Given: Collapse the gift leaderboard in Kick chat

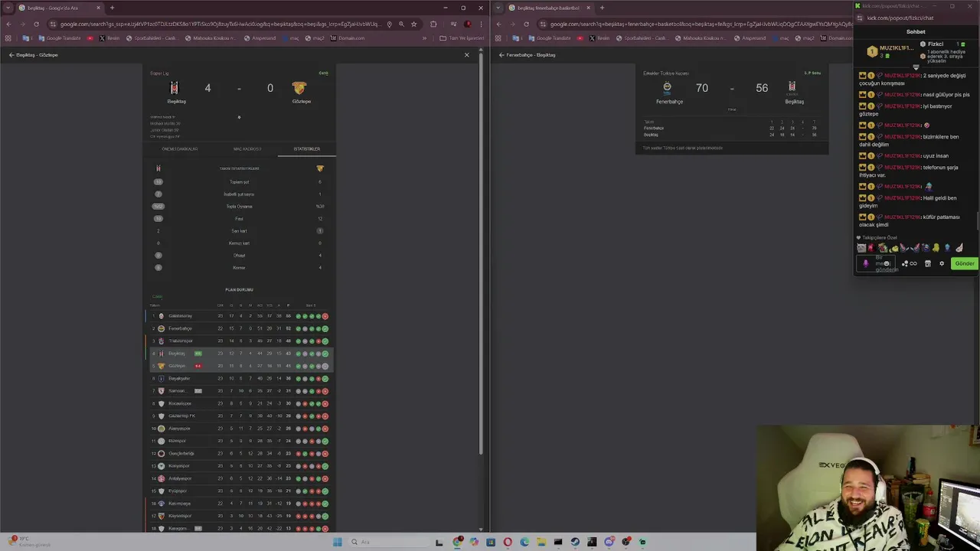Looking at the screenshot, I should click(916, 67).
